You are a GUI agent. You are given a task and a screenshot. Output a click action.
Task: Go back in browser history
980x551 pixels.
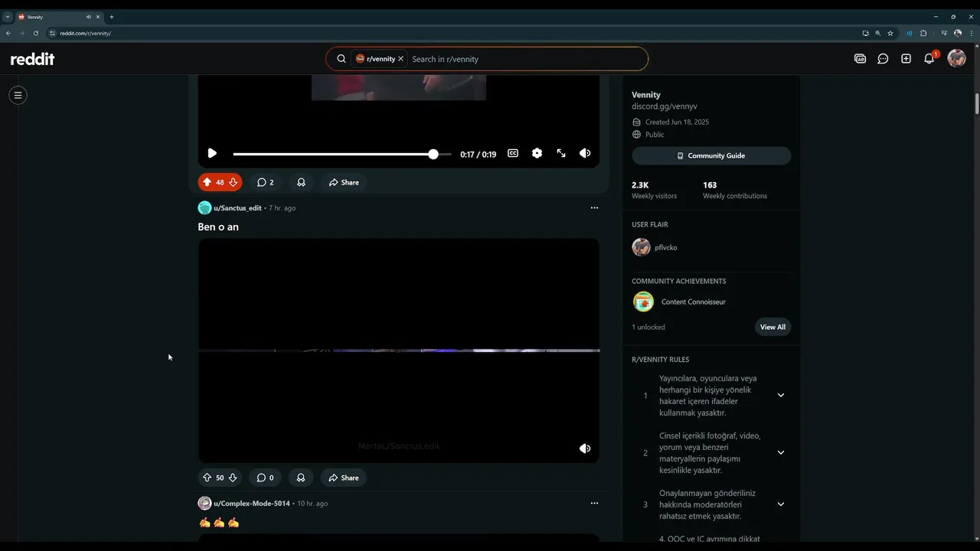[8, 33]
